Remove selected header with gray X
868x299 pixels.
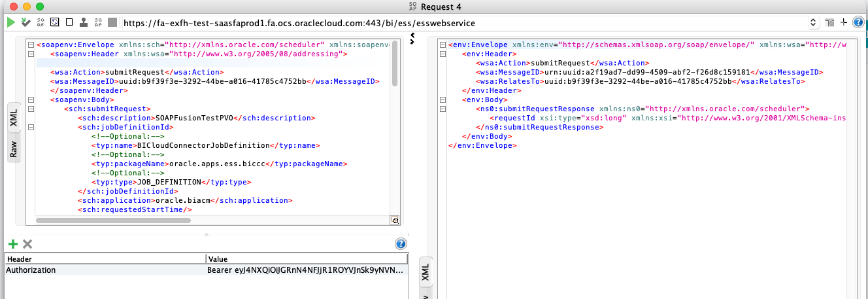pos(27,244)
